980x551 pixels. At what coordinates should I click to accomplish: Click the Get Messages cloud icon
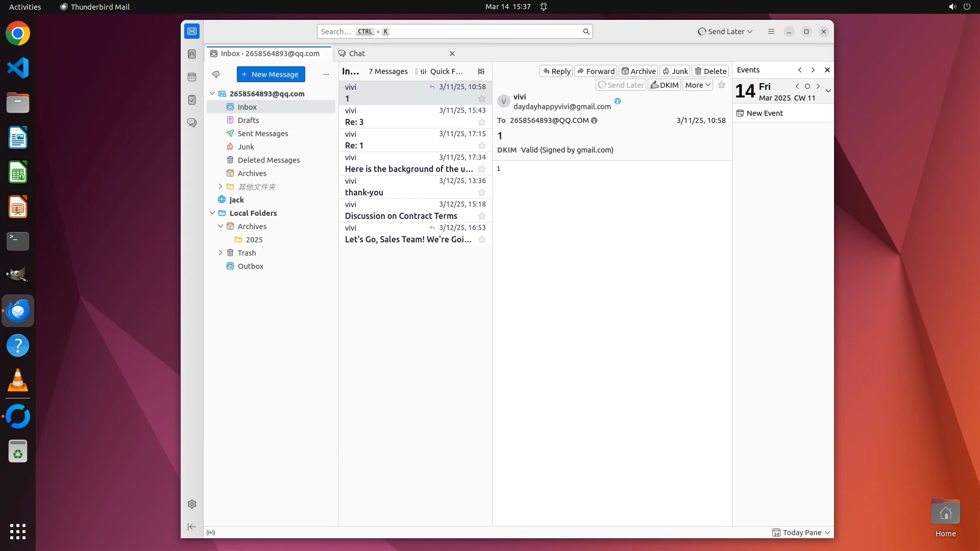tap(216, 74)
